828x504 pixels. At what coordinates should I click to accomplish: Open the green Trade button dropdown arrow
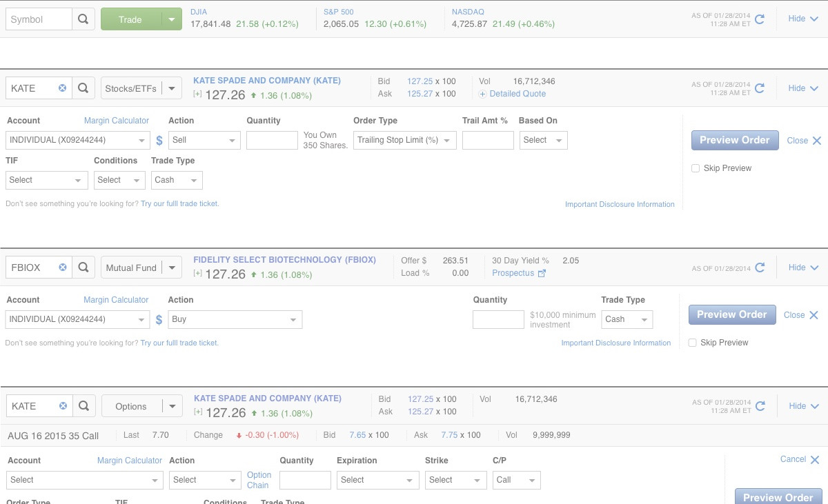[172, 19]
